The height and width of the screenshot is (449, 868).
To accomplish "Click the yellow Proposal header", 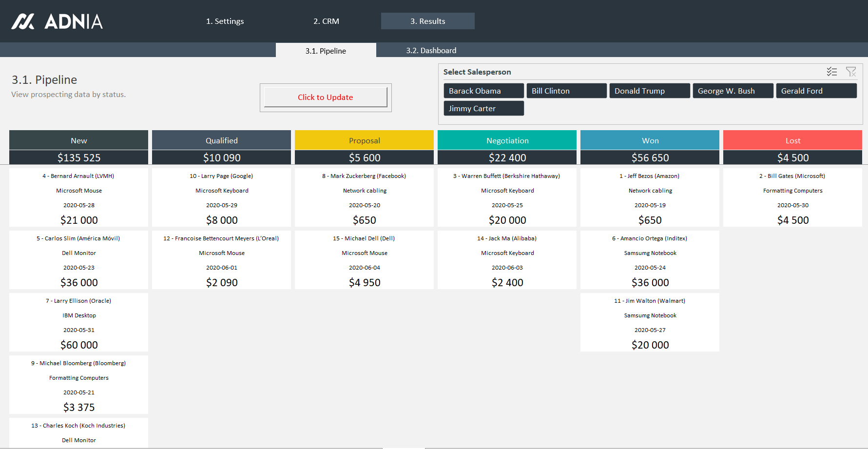I will 364,140.
